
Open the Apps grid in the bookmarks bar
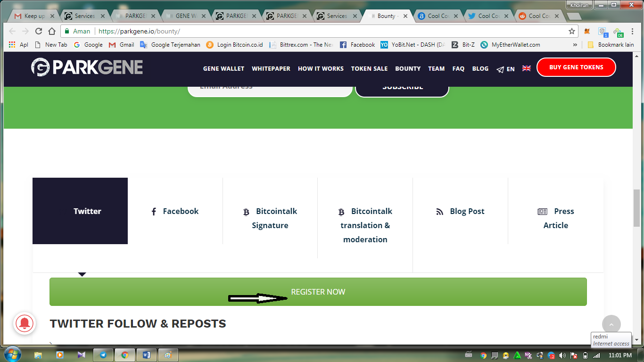point(12,45)
